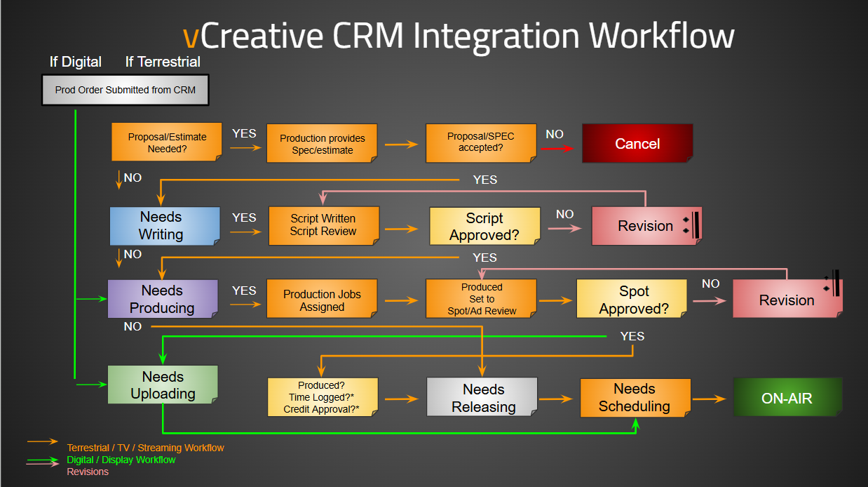Click the green Needs Uploading box
868x487 pixels.
pos(163,385)
